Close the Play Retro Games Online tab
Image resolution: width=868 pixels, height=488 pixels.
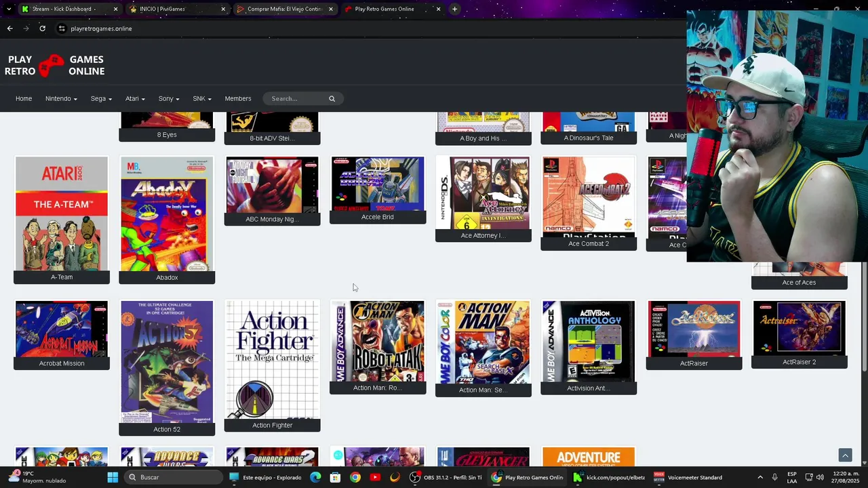click(438, 9)
